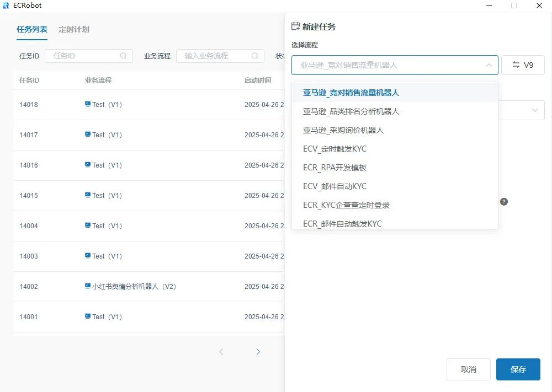Select the 任务列表 tab

pyautogui.click(x=32, y=29)
